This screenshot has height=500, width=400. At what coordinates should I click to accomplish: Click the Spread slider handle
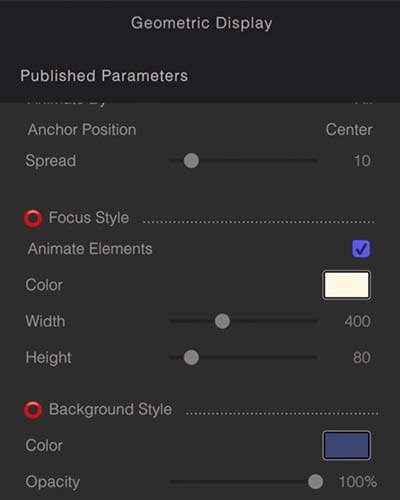(x=191, y=161)
